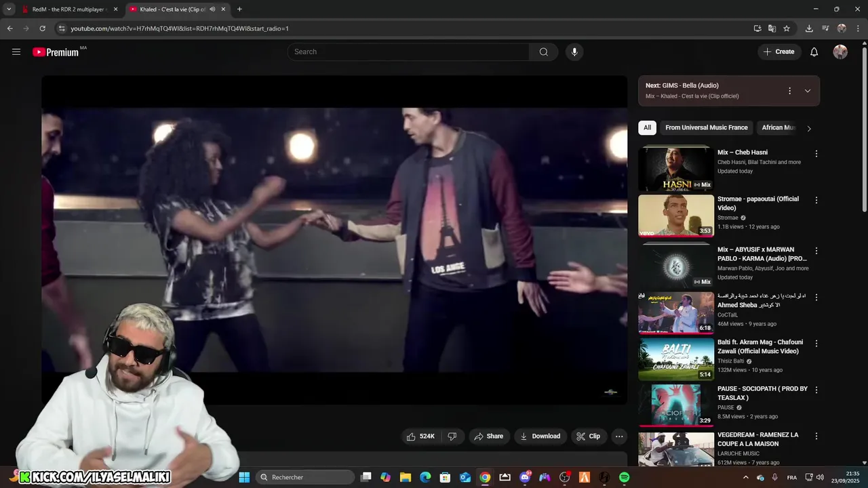
Task: Go back in browser history
Action: pyautogui.click(x=9, y=28)
